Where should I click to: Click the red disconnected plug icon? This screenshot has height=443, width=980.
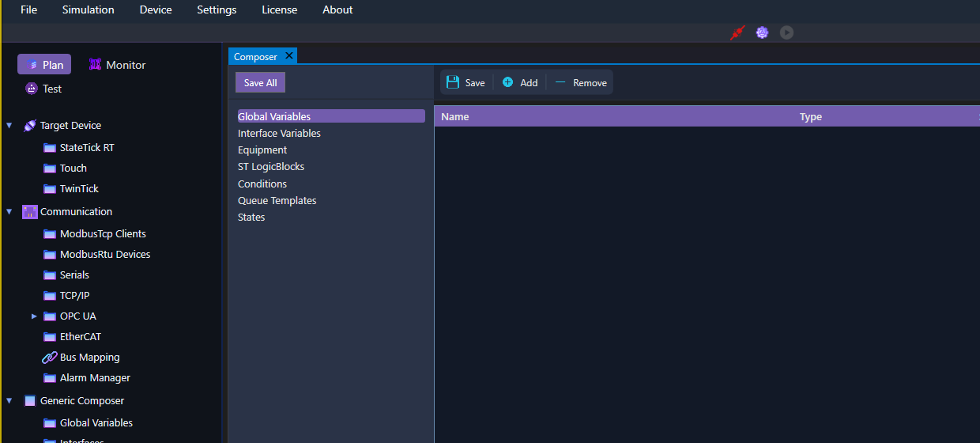pos(737,32)
